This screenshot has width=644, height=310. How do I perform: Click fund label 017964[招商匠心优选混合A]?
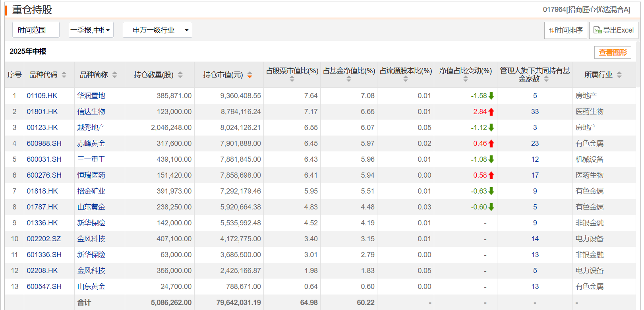587,10
